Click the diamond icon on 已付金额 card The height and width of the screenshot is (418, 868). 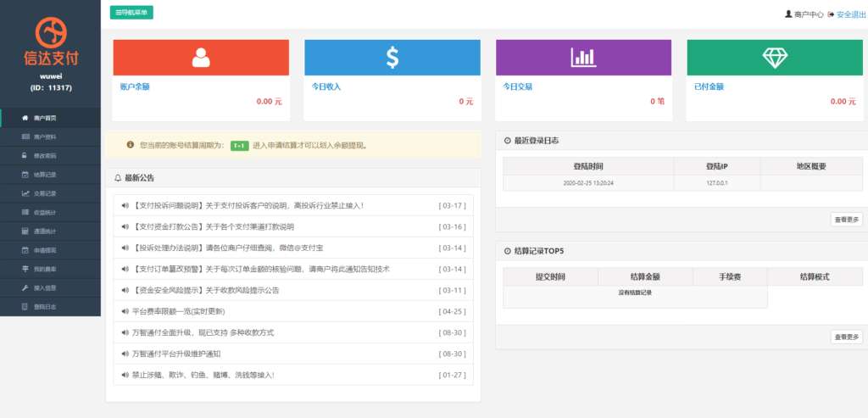(x=775, y=58)
